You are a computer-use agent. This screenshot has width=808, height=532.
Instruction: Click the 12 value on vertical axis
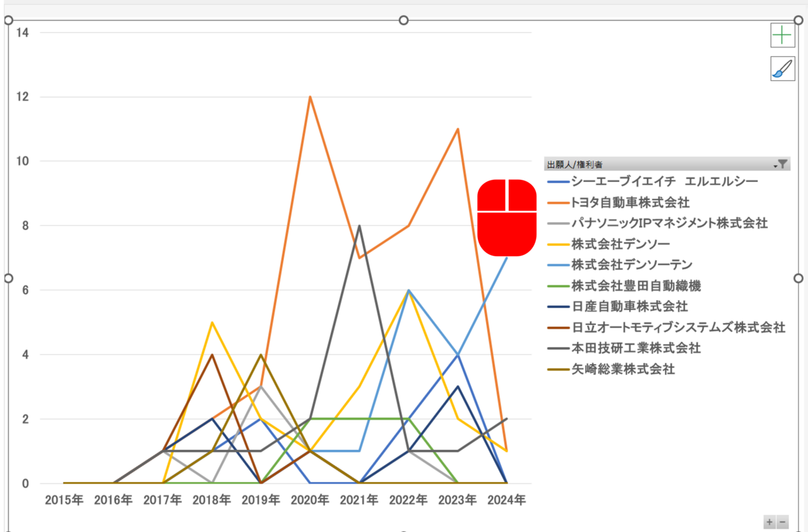[23, 97]
